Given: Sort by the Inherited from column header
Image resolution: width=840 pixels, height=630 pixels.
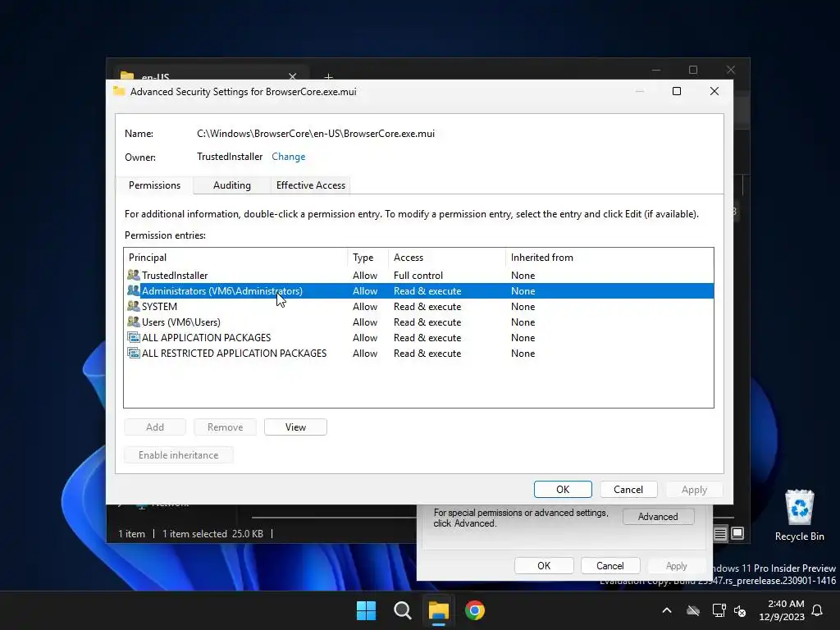Looking at the screenshot, I should pos(609,258).
